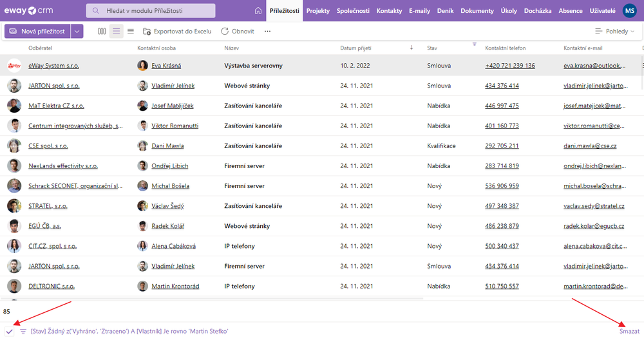644x340 pixels.
Task: Click the date 10. 2. 2022
Action: (355, 66)
